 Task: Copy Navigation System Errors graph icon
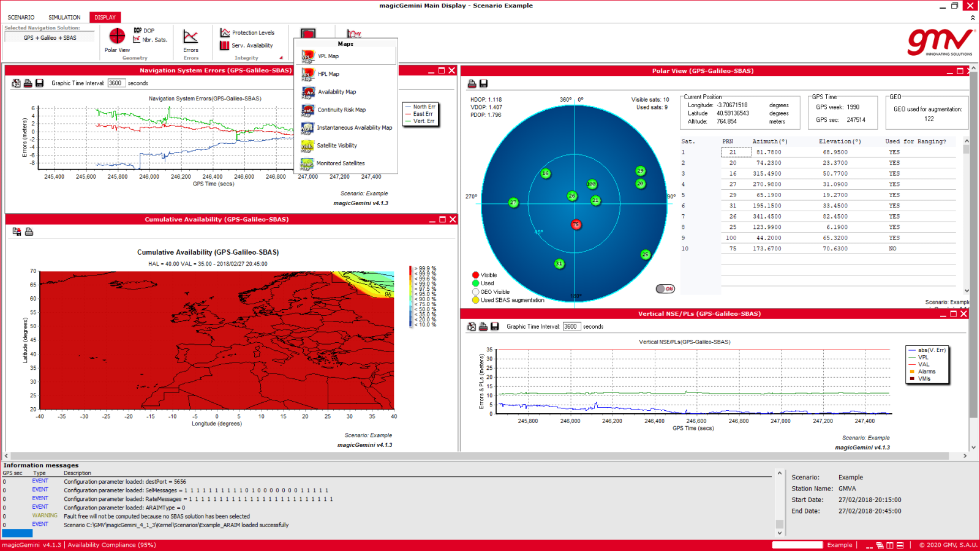(x=17, y=83)
